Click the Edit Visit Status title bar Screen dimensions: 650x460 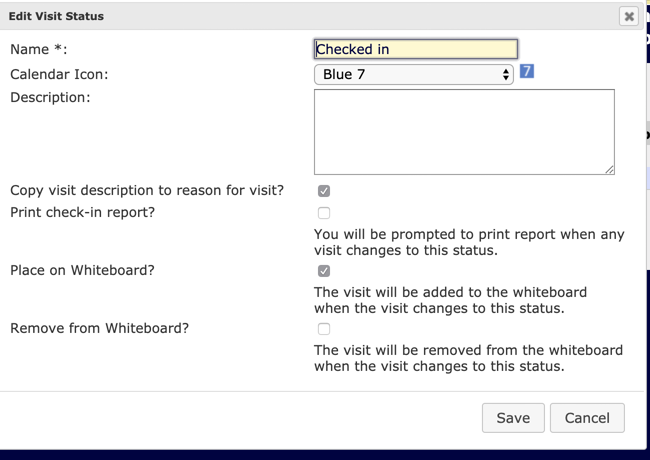[300, 16]
